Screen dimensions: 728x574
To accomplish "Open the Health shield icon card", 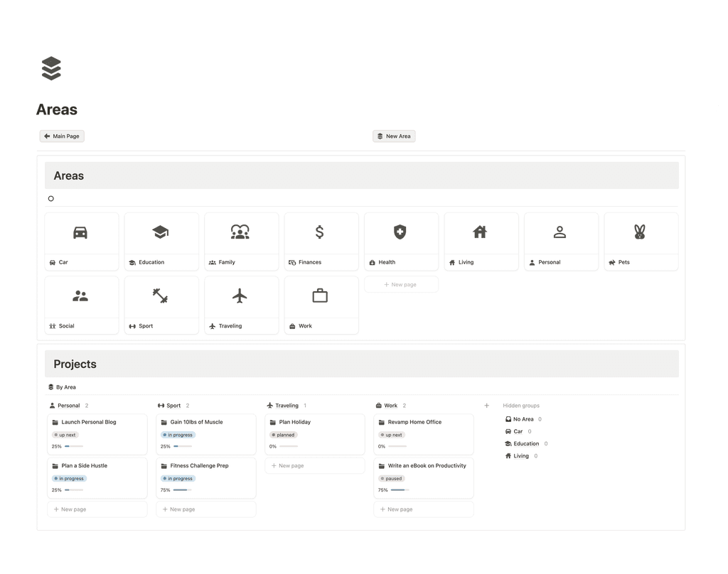I will (x=400, y=232).
